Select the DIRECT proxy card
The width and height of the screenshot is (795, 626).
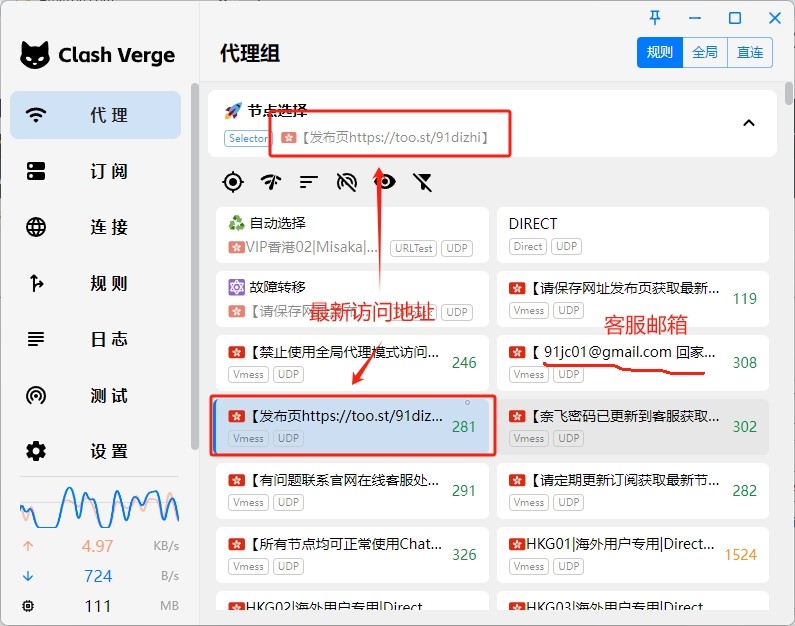[633, 235]
